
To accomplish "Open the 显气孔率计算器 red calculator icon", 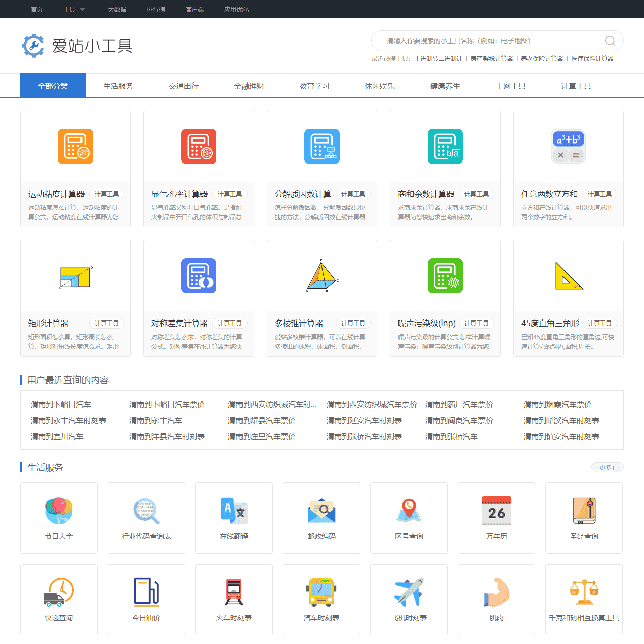I will 198,146.
